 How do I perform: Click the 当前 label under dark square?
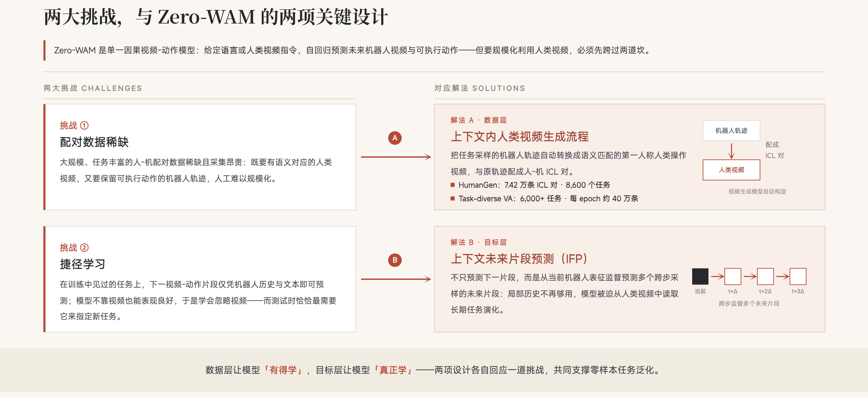tap(700, 291)
